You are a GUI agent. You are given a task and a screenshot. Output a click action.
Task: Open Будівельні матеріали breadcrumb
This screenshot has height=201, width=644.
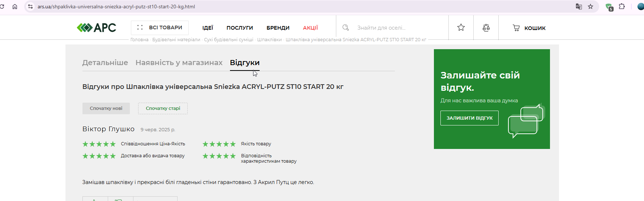(176, 40)
